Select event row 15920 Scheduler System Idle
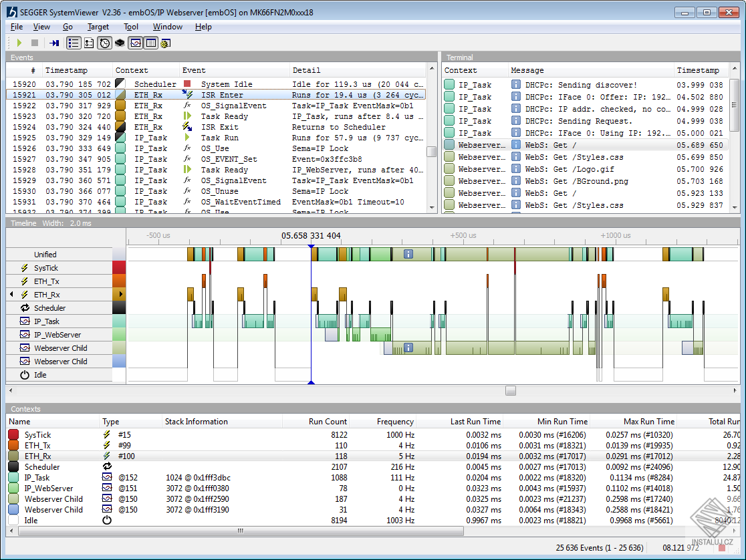The height and width of the screenshot is (560, 746). (217, 84)
